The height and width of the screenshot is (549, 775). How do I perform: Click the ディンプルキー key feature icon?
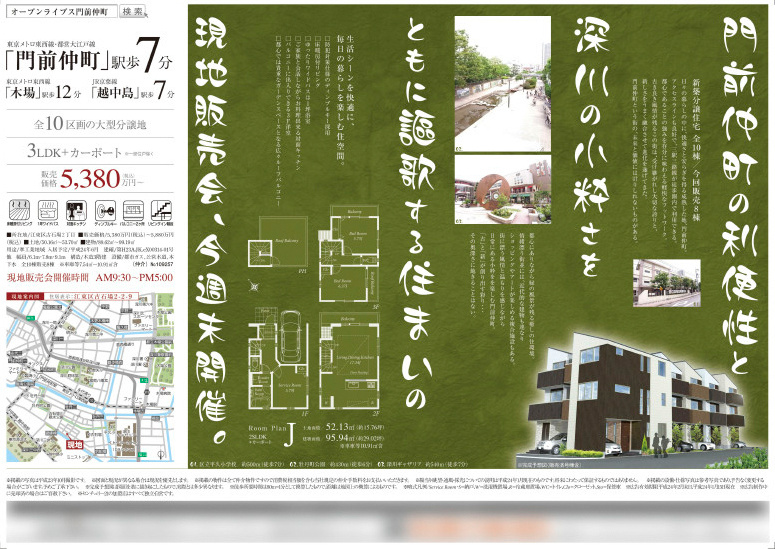click(x=105, y=210)
